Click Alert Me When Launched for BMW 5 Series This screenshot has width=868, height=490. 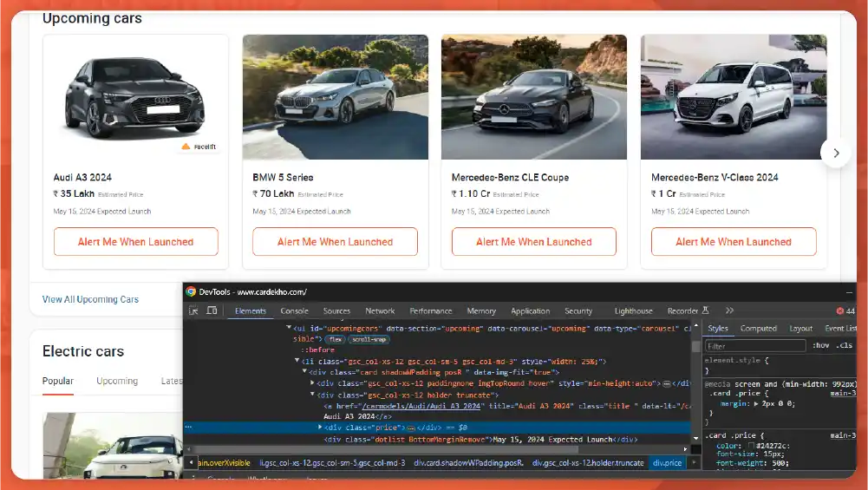[335, 242]
